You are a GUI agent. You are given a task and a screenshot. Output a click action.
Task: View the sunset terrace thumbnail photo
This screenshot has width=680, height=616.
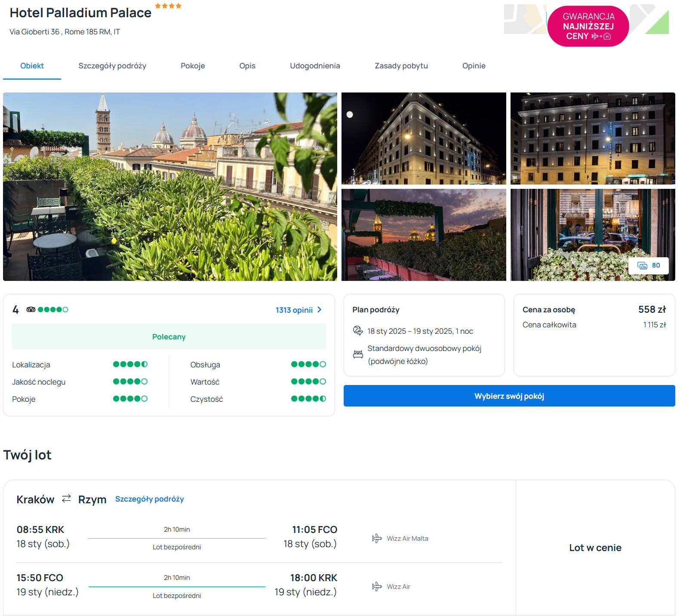point(424,235)
